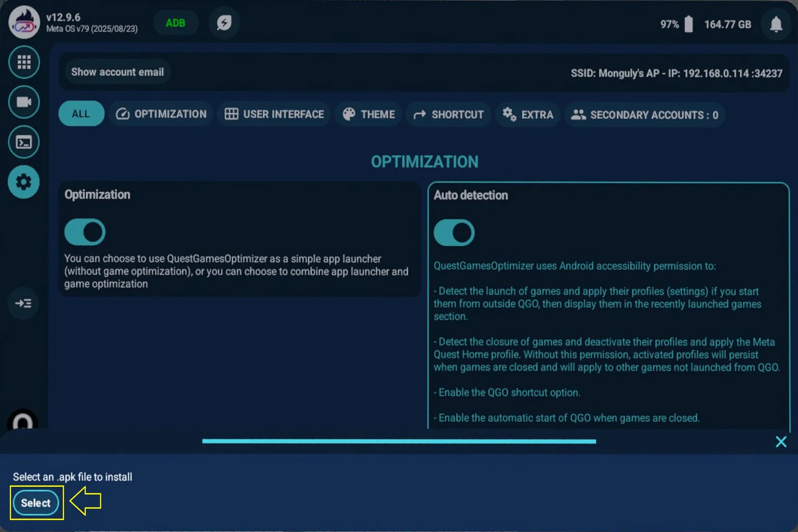Open the terminal console section
Viewport: 798px width, 532px height.
tap(24, 142)
